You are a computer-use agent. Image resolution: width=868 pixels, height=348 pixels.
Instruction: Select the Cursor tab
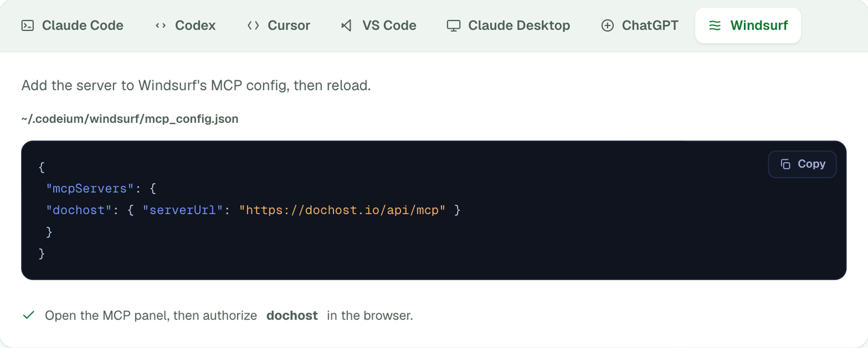pos(278,25)
